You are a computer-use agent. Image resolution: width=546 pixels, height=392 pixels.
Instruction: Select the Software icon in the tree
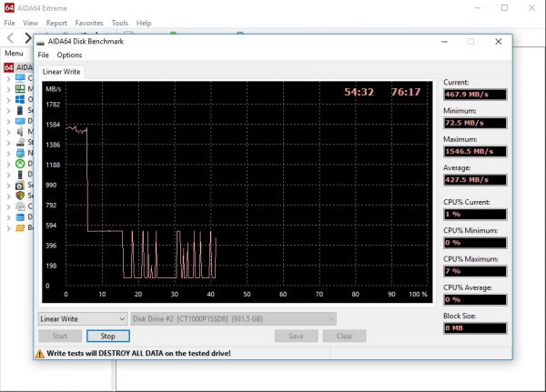[20, 186]
